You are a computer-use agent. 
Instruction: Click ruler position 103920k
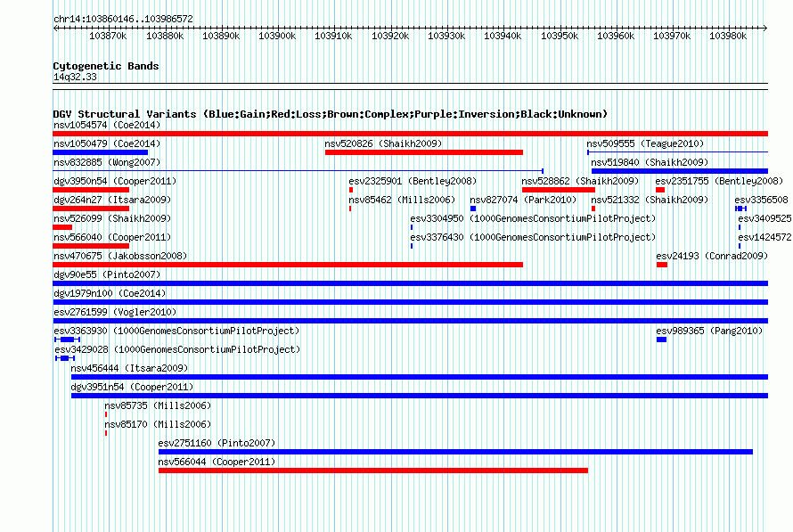click(x=390, y=36)
